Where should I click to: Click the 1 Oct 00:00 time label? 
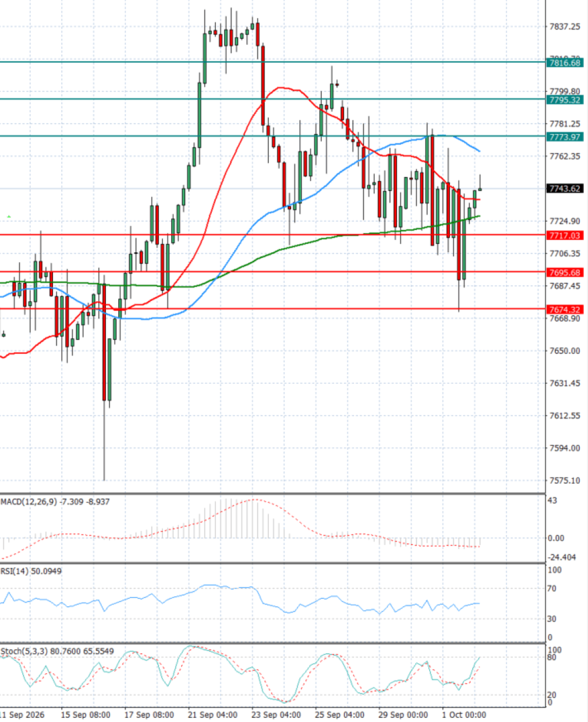pos(464,714)
